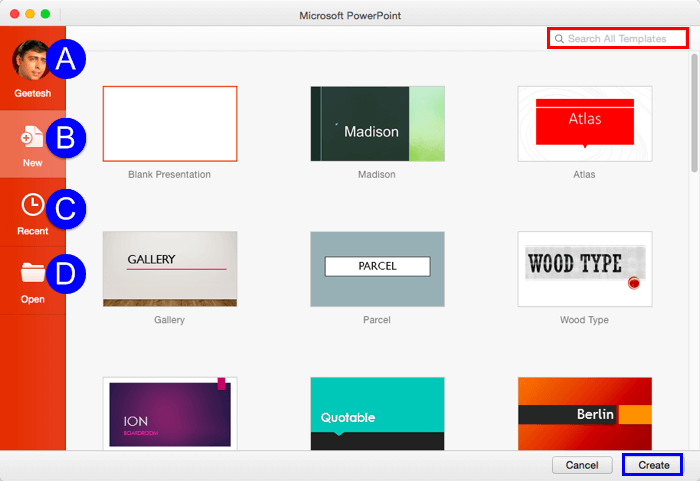Image resolution: width=700 pixels, height=481 pixels.
Task: Click the Open folder icon in sidebar
Action: pyautogui.click(x=32, y=273)
